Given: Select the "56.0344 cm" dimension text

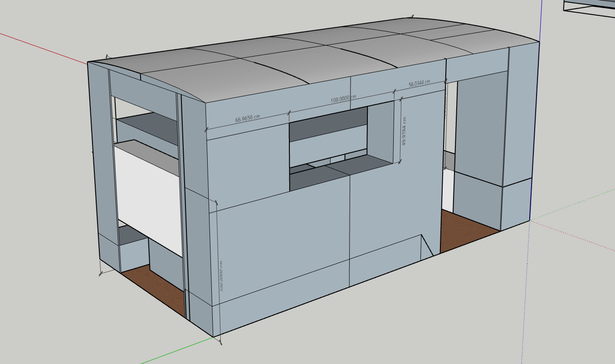Looking at the screenshot, I should (420, 83).
